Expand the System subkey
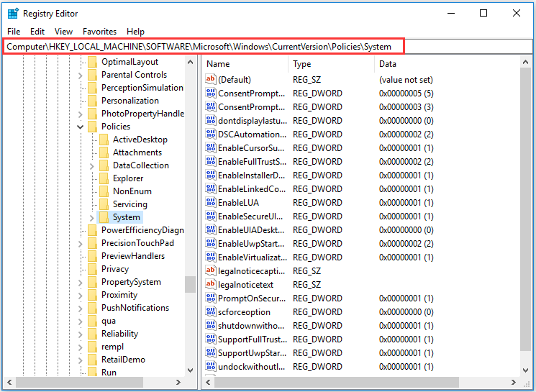This screenshot has height=392, width=536. coord(92,218)
